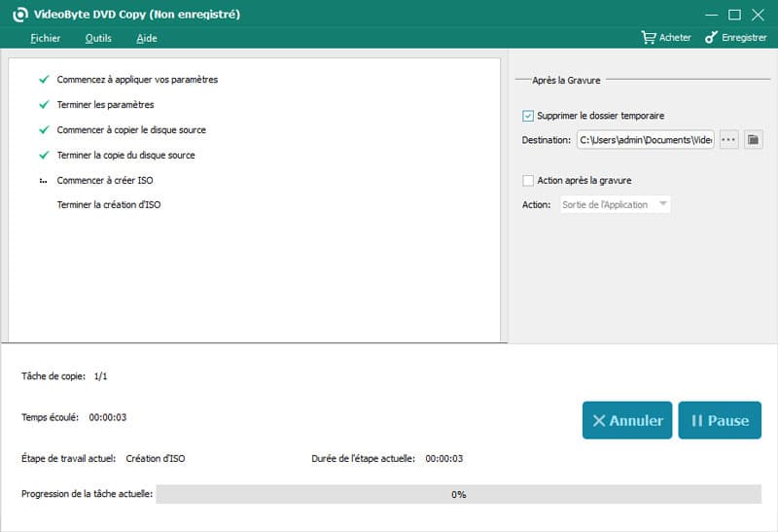
Task: Uncheck "Supprimer le dossier temporaire"
Action: coord(528,116)
